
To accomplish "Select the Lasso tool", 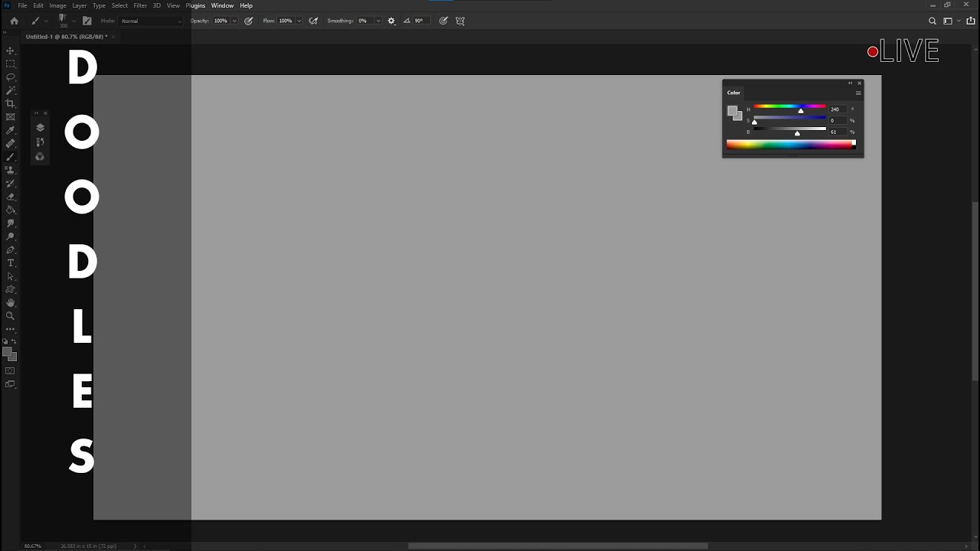I will point(10,77).
